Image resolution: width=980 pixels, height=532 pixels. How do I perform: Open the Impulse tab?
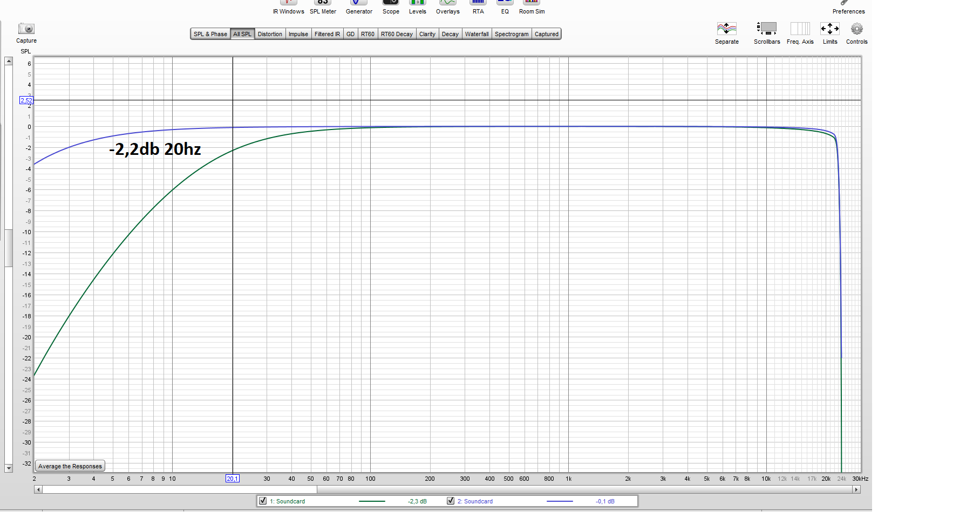pos(298,34)
